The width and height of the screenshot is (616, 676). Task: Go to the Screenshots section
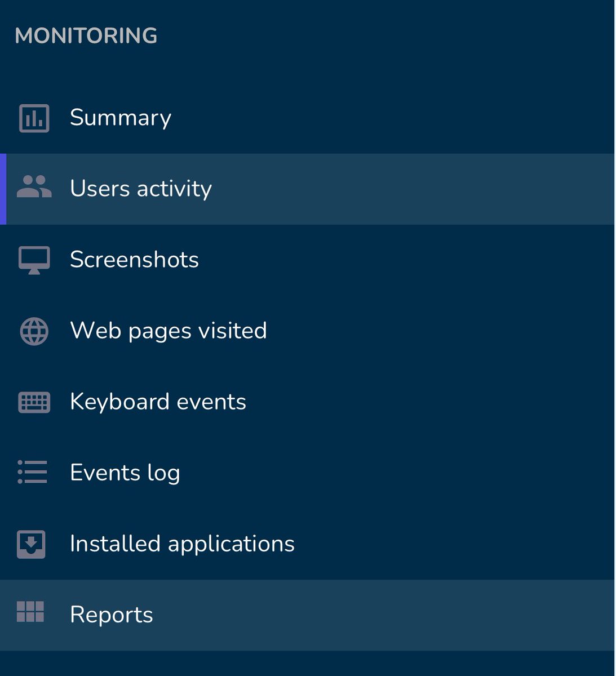[x=307, y=260]
